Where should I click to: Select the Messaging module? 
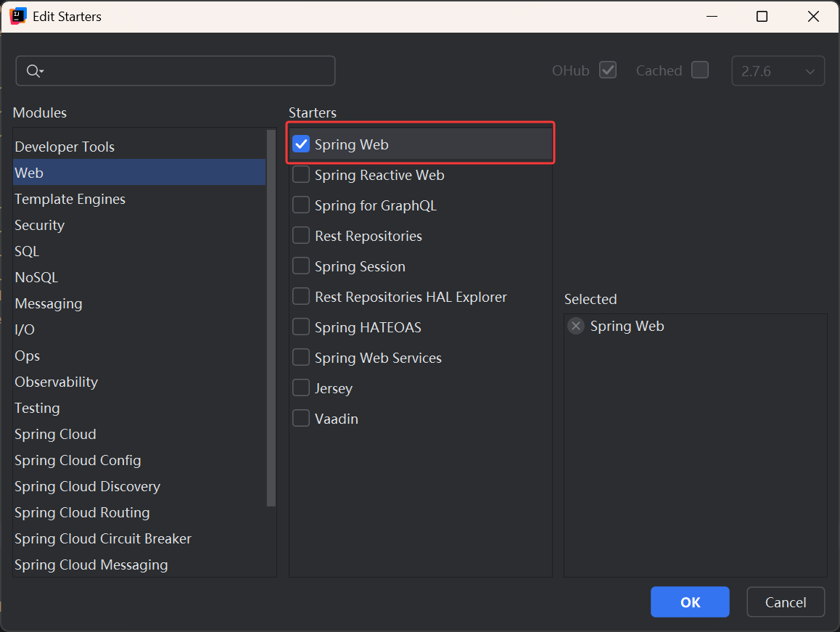139,303
